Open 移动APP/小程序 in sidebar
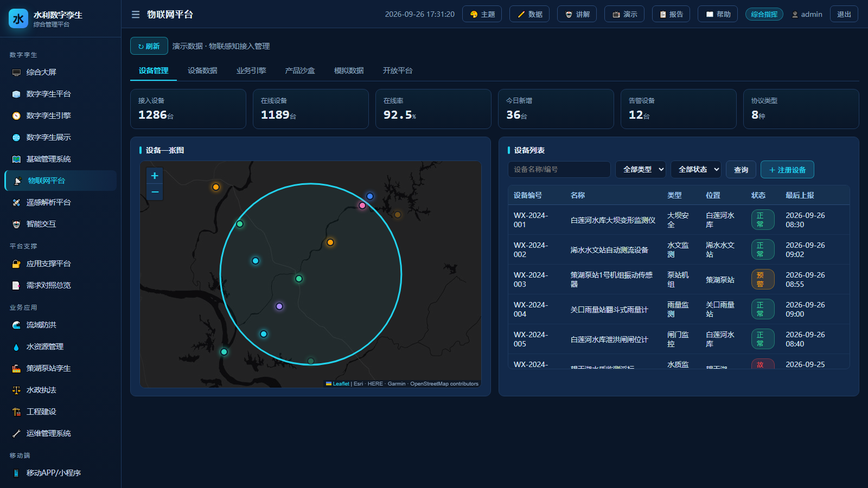 coord(60,473)
